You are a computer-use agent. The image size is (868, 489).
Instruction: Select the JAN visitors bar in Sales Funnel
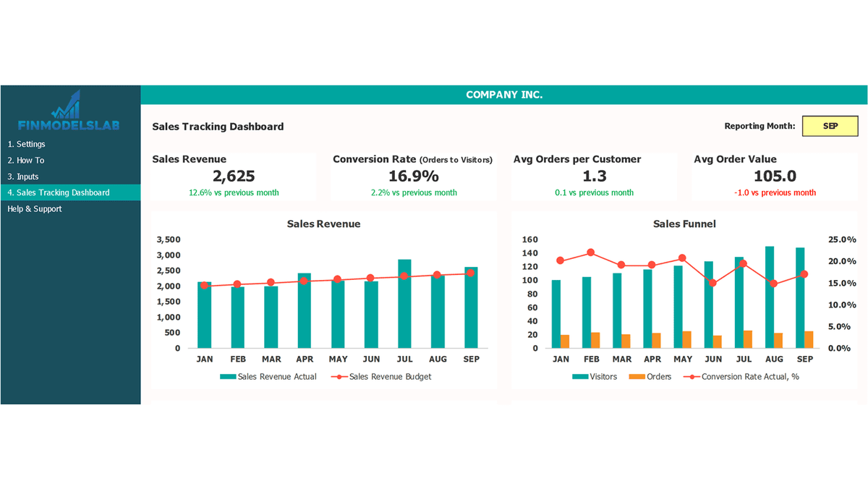(556, 314)
